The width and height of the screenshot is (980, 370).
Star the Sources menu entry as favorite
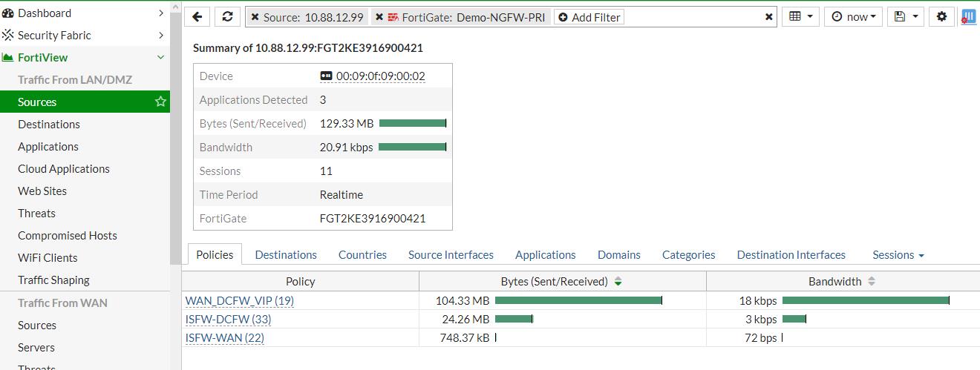click(x=160, y=102)
